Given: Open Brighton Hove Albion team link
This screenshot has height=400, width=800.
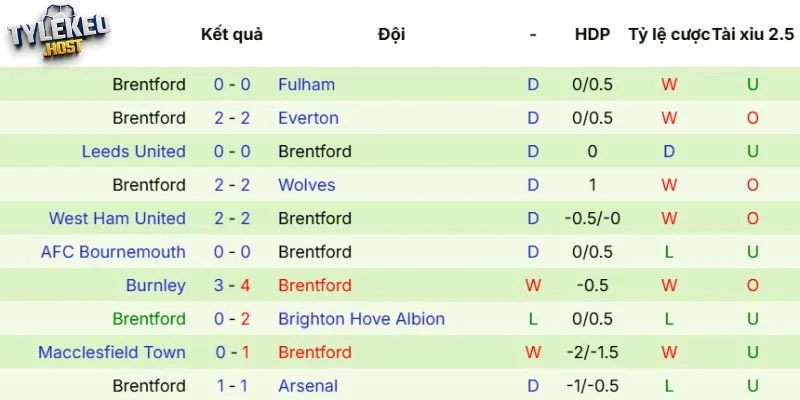Looking at the screenshot, I should [361, 319].
